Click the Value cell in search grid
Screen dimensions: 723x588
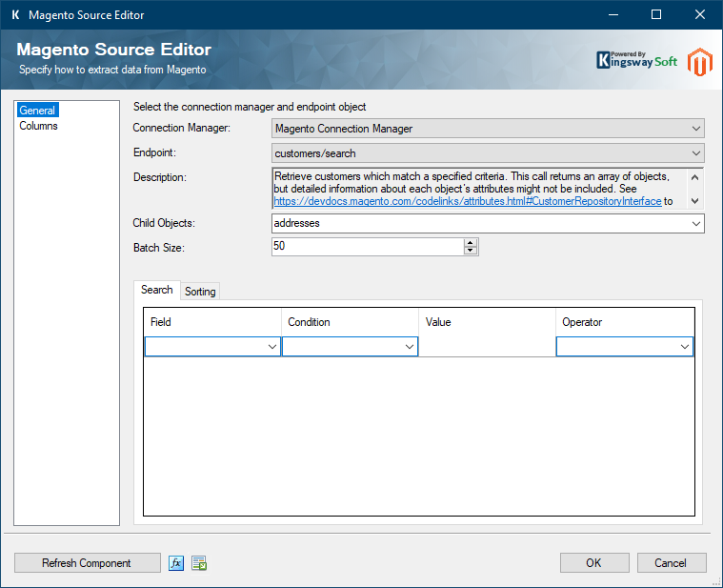pos(486,348)
